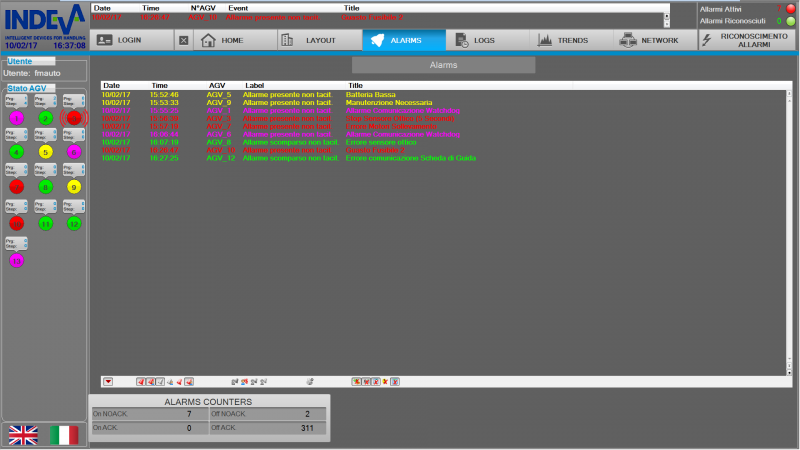Image resolution: width=800 pixels, height=450 pixels.
Task: Click the On ACK counter value 0
Action: tap(189, 428)
